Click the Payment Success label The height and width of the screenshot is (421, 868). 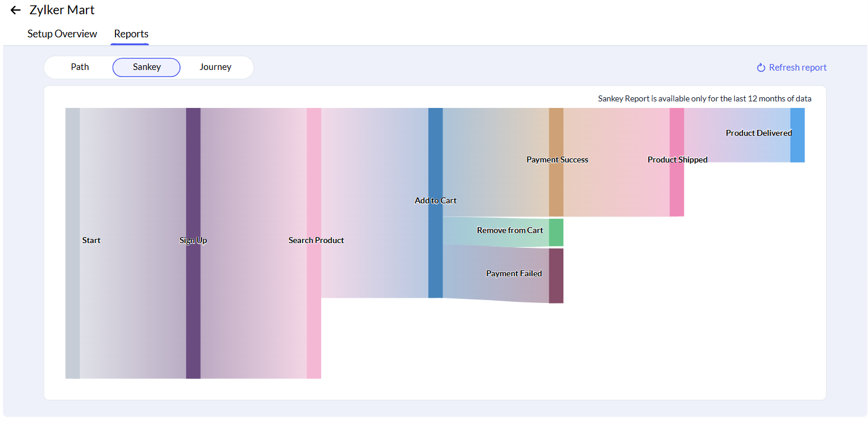click(x=558, y=160)
